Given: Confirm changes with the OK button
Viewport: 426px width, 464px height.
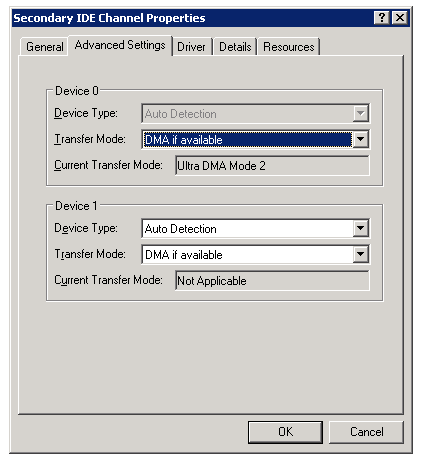Looking at the screenshot, I should point(285,432).
